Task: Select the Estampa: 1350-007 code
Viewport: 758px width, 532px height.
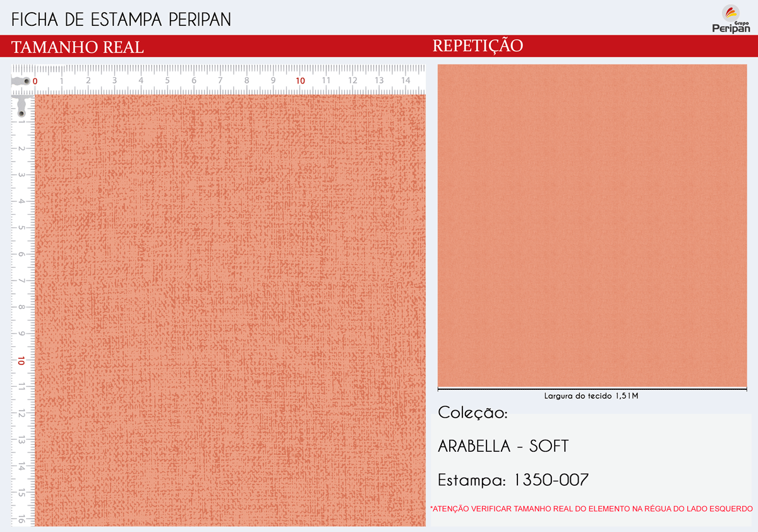Action: (x=513, y=480)
